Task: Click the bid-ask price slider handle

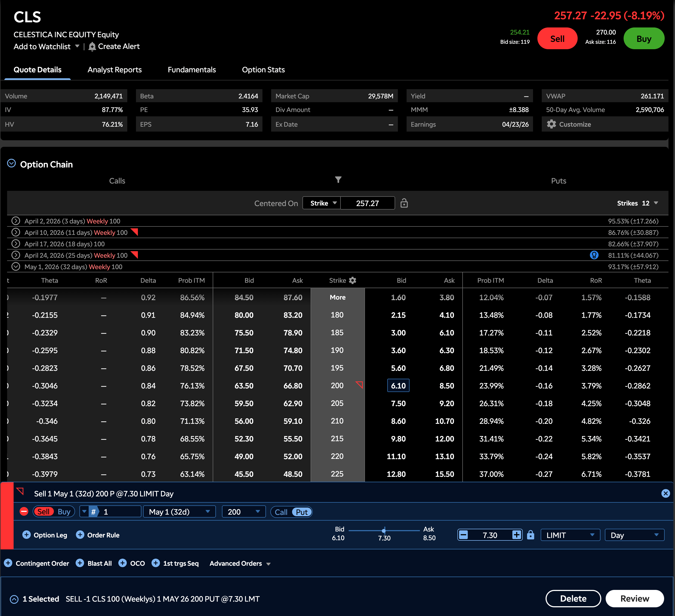Action: coord(384,530)
